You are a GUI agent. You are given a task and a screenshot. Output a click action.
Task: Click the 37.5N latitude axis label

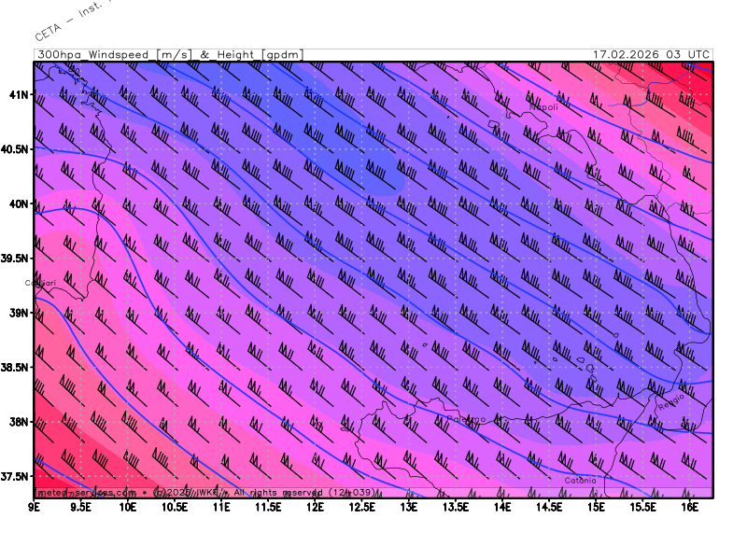[15, 477]
